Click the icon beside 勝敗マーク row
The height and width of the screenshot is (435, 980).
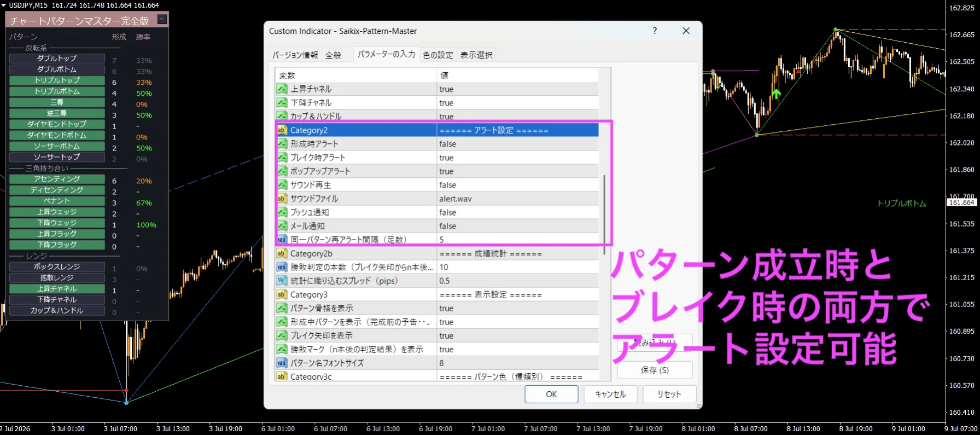click(282, 349)
